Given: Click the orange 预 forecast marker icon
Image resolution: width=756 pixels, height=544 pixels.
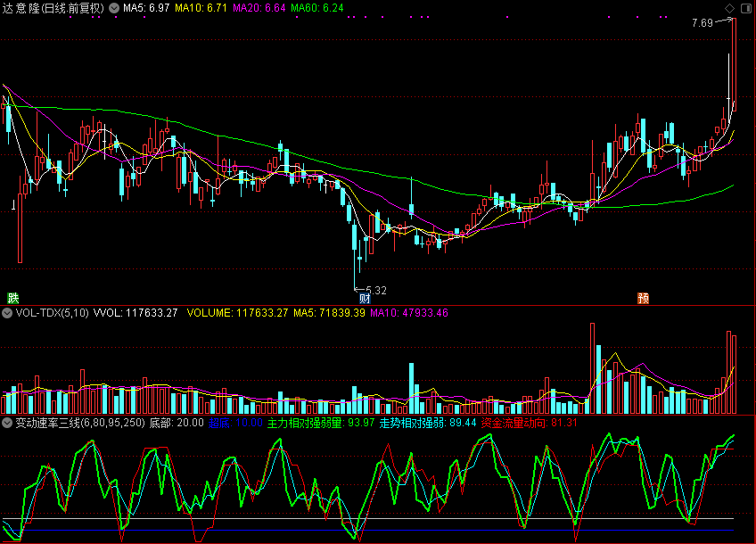Looking at the screenshot, I should [643, 299].
